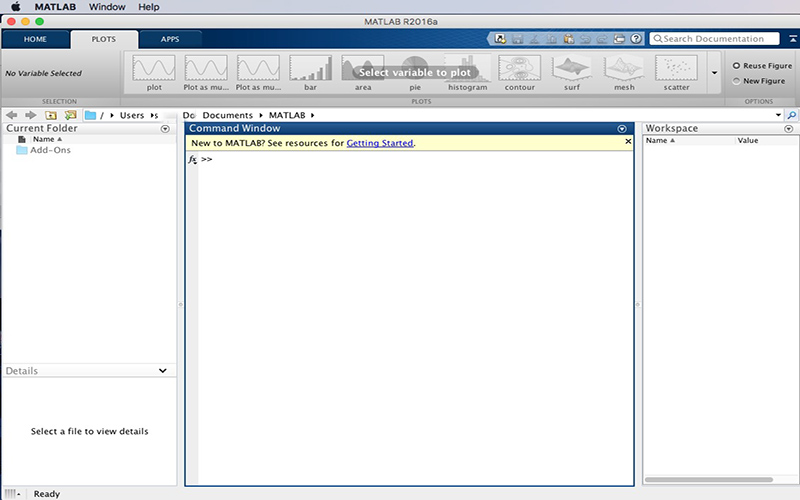
Task: Expand the arrow before Users in the path
Action: coord(112,115)
